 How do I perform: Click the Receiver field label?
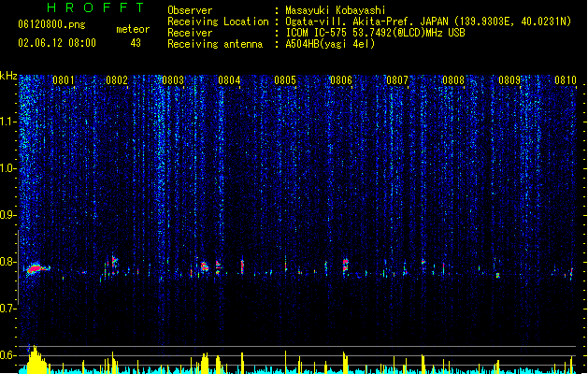tap(190, 33)
